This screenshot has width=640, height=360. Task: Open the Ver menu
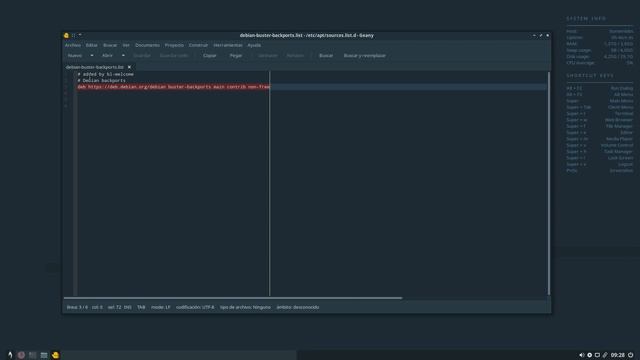point(126,45)
